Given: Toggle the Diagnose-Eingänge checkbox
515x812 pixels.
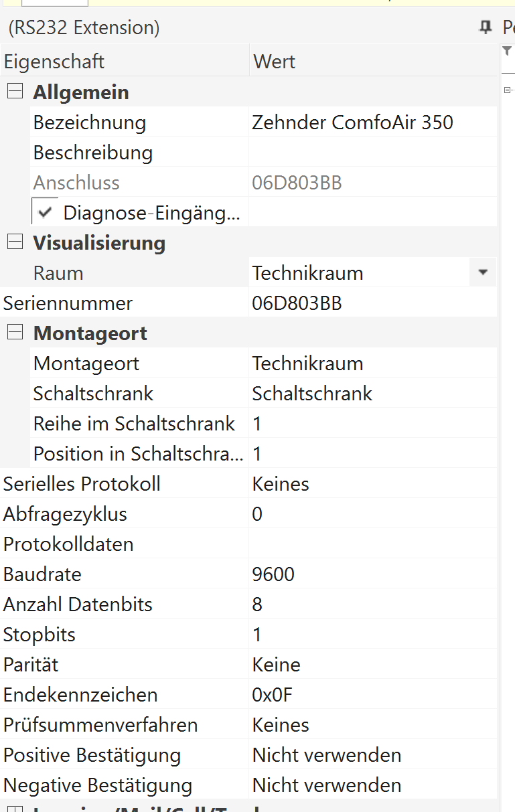Looking at the screenshot, I should (x=46, y=213).
